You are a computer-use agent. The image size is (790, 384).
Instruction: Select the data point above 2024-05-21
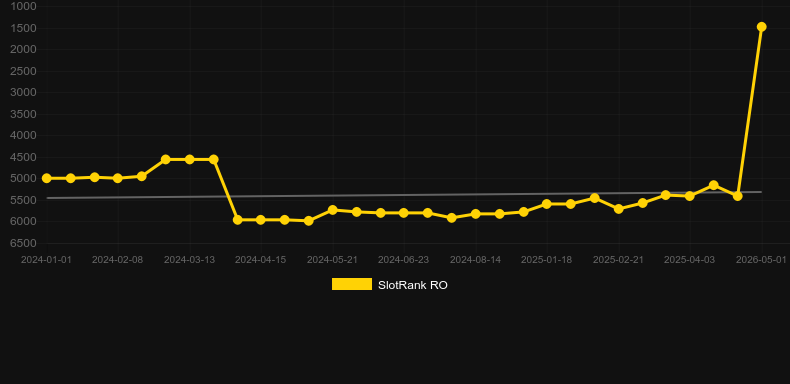tap(333, 210)
